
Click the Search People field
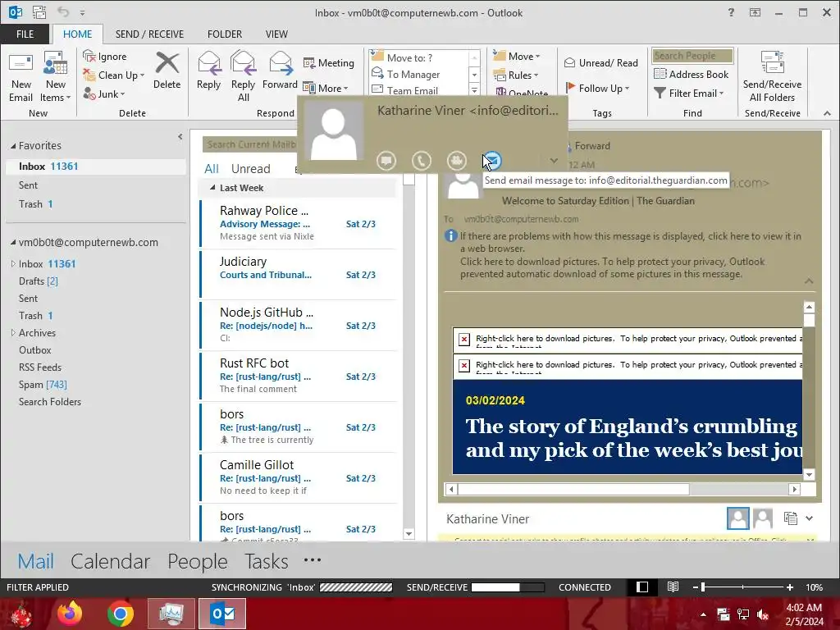coord(692,56)
